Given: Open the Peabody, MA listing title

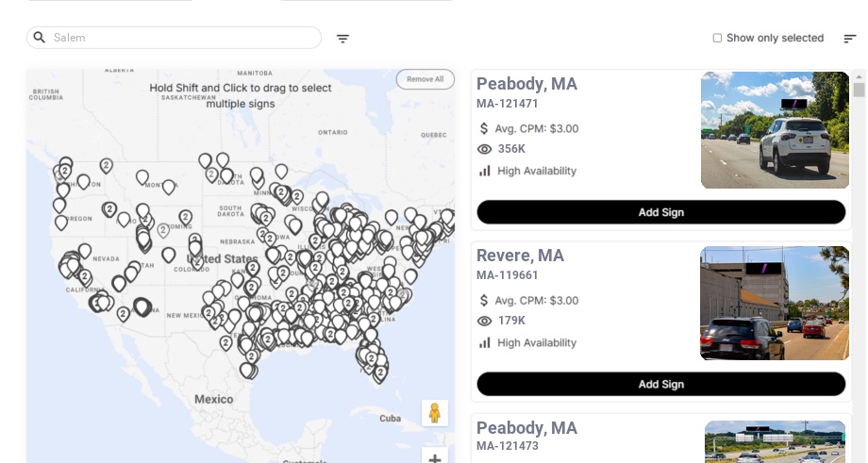Looking at the screenshot, I should pyautogui.click(x=526, y=84).
